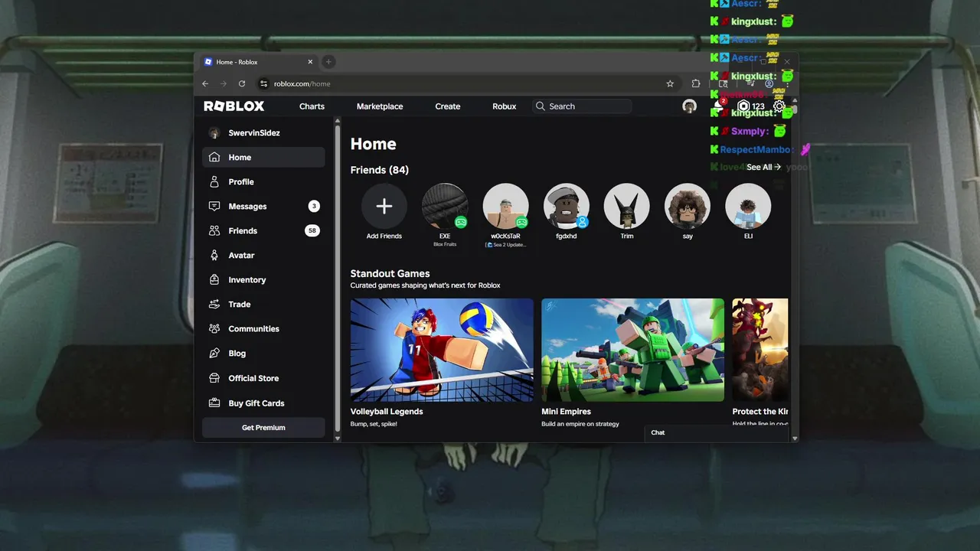The image size is (980, 551).
Task: Click the See All friends link
Action: pyautogui.click(x=763, y=167)
